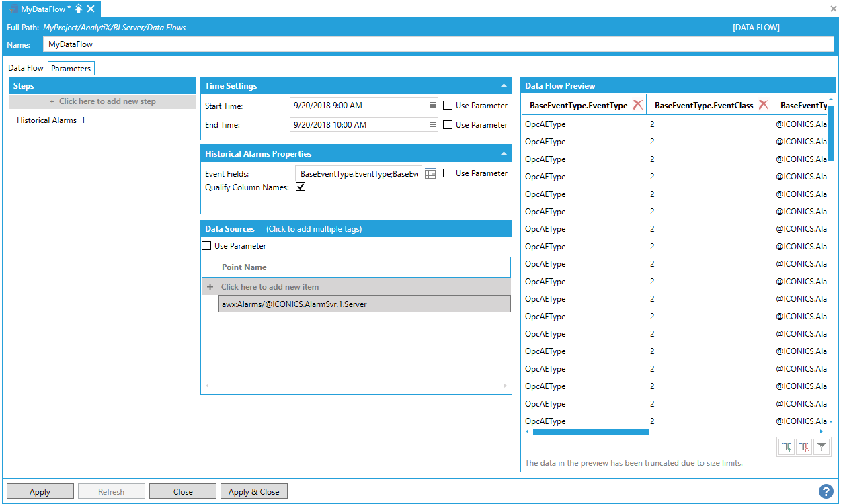Click the Data Flow Preview header
This screenshot has height=504, width=841.
point(678,86)
